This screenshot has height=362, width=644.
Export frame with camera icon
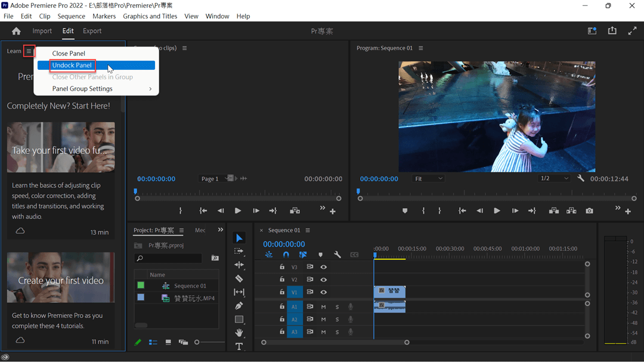pos(589,211)
